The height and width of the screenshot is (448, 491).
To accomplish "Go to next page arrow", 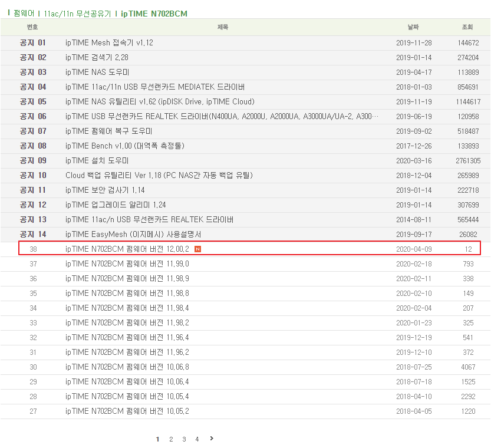I will click(212, 439).
